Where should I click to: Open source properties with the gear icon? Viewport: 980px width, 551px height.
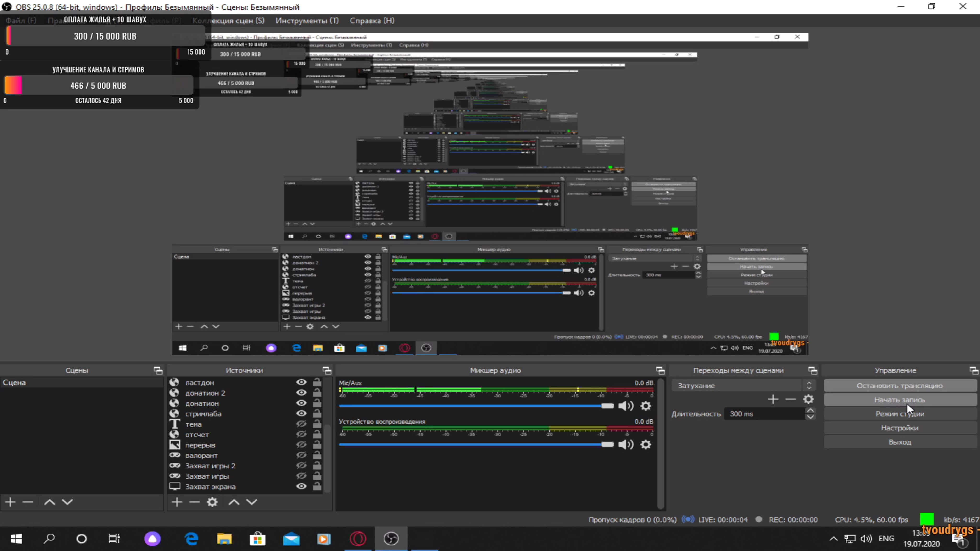[x=212, y=502]
